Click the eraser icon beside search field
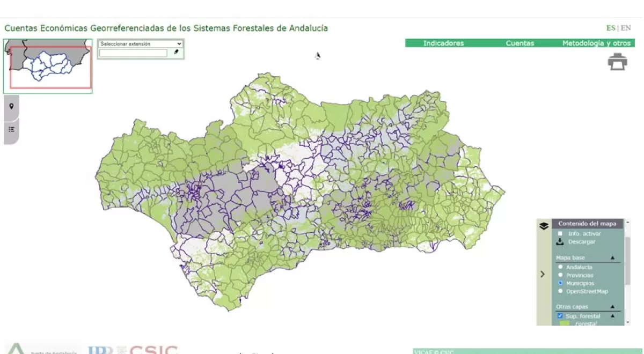The image size is (644, 354). 176,53
